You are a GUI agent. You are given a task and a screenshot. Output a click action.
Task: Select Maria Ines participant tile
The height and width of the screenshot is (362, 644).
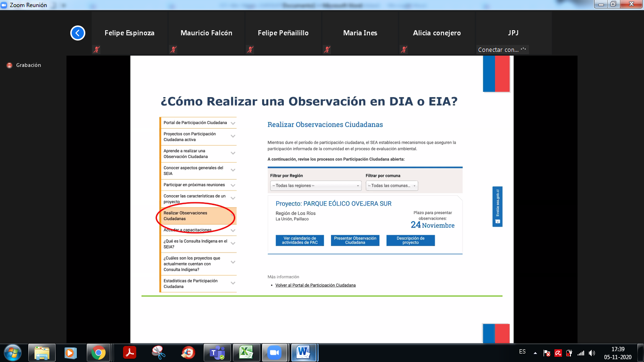(x=360, y=33)
